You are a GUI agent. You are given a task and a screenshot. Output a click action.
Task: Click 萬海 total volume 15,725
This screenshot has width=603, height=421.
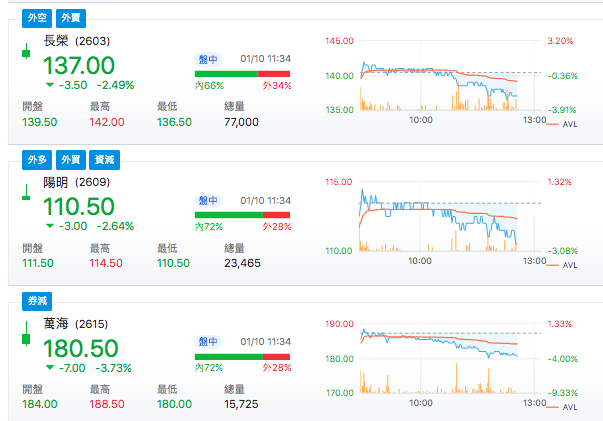click(x=241, y=404)
